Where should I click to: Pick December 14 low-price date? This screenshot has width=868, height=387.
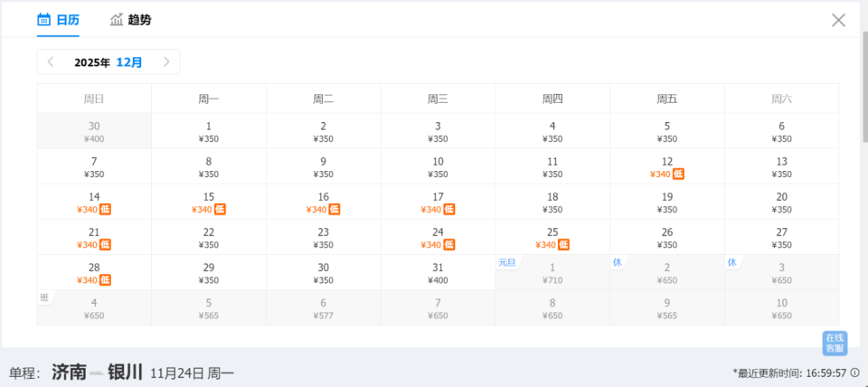tap(94, 203)
